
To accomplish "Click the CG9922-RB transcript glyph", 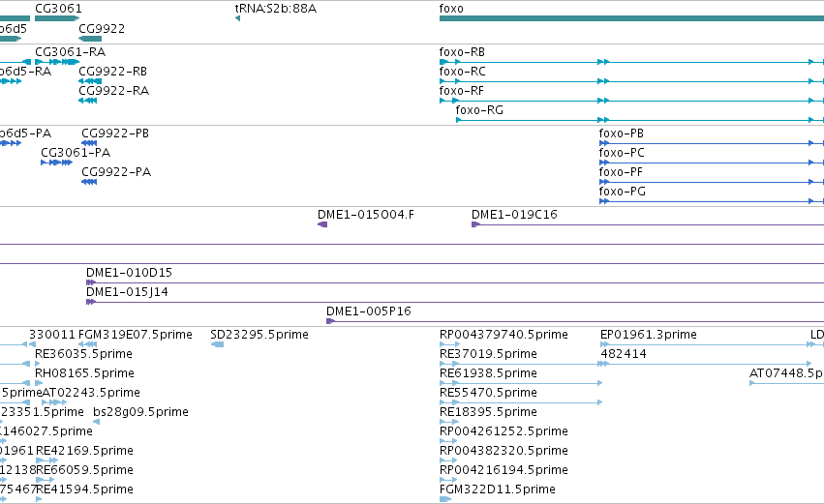I will 90,81.
